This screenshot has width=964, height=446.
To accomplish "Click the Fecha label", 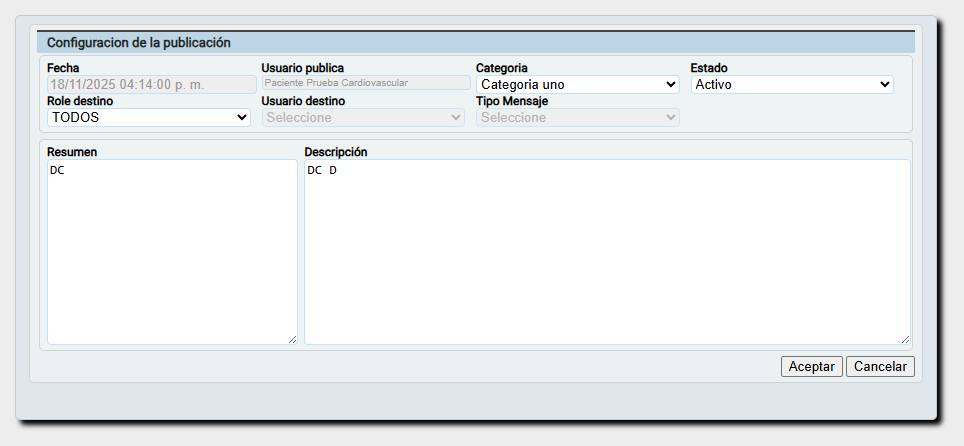I will pos(62,68).
